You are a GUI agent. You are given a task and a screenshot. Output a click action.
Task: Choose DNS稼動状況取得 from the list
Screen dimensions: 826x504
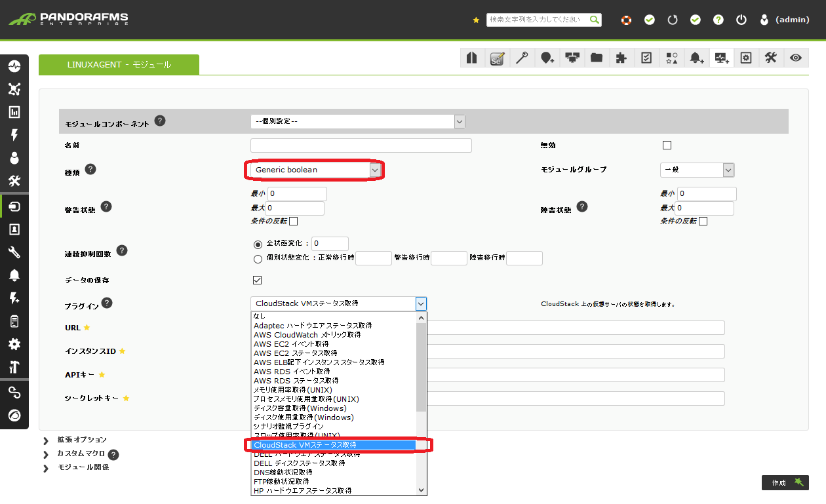pyautogui.click(x=334, y=472)
